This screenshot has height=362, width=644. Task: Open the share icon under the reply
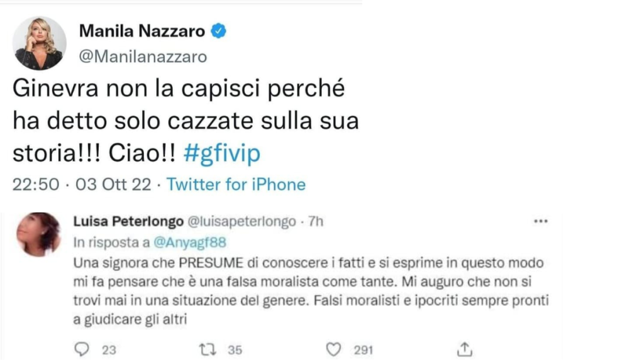point(465,349)
